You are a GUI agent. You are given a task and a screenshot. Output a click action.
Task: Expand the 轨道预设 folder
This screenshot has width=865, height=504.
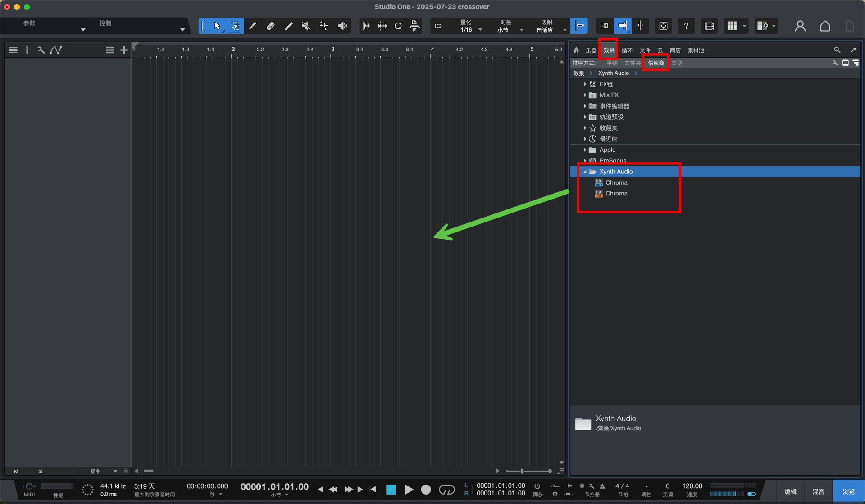click(x=585, y=117)
